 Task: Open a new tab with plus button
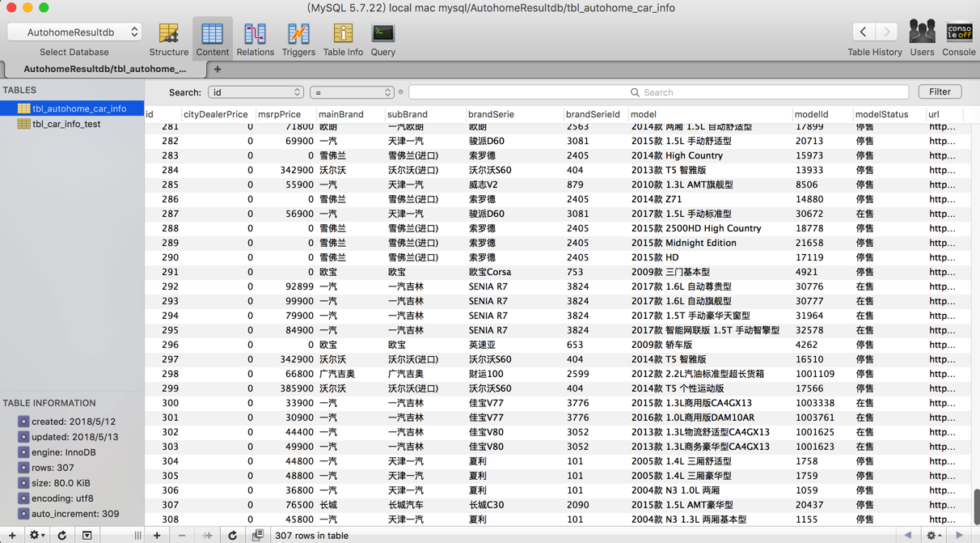pyautogui.click(x=218, y=70)
